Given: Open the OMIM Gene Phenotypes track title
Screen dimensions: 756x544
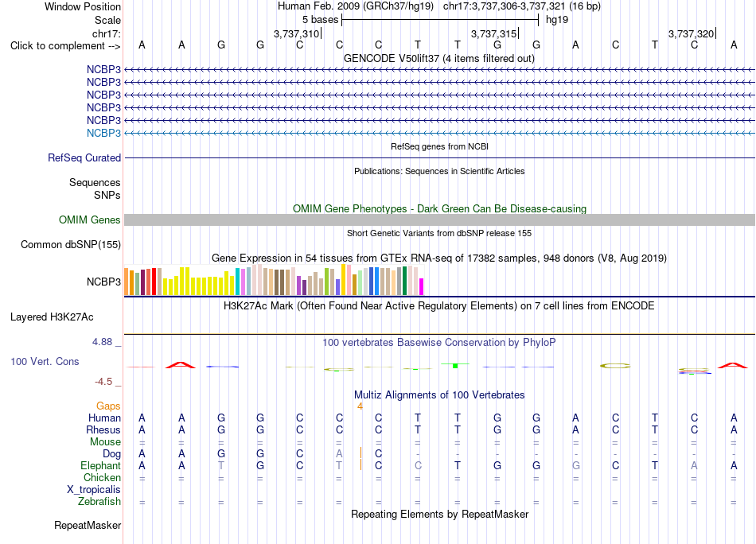Looking at the screenshot, I should (x=439, y=208).
